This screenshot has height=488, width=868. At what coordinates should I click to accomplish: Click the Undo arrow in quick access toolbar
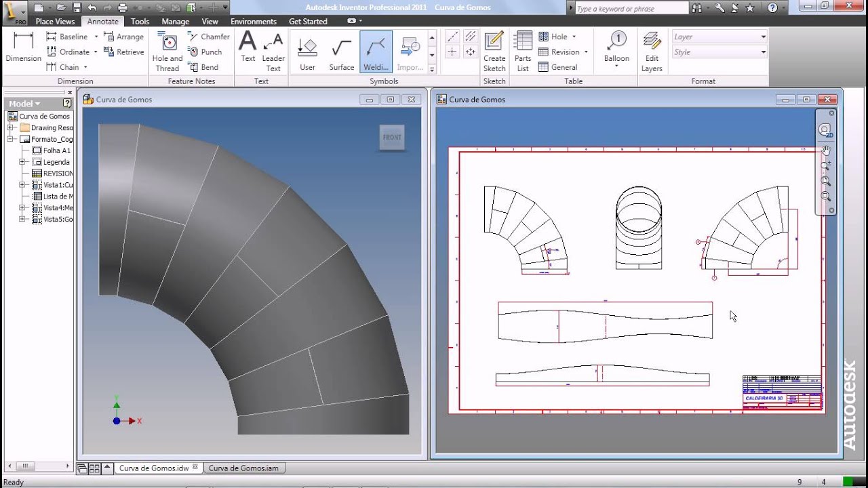(x=92, y=8)
